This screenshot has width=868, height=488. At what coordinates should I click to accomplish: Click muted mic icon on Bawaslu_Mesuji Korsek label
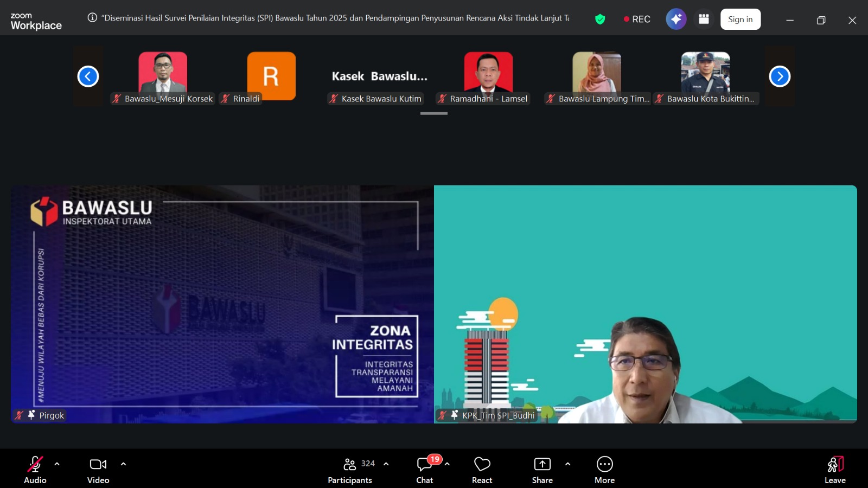click(x=117, y=99)
